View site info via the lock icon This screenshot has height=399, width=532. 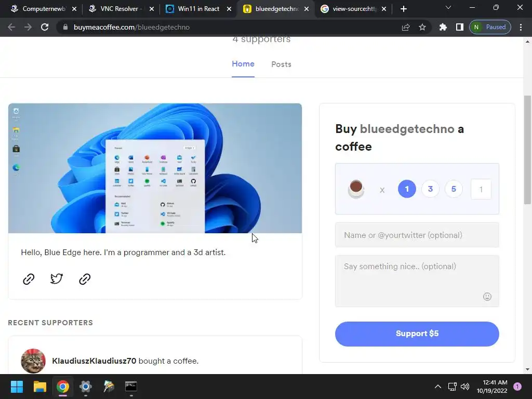65,27
